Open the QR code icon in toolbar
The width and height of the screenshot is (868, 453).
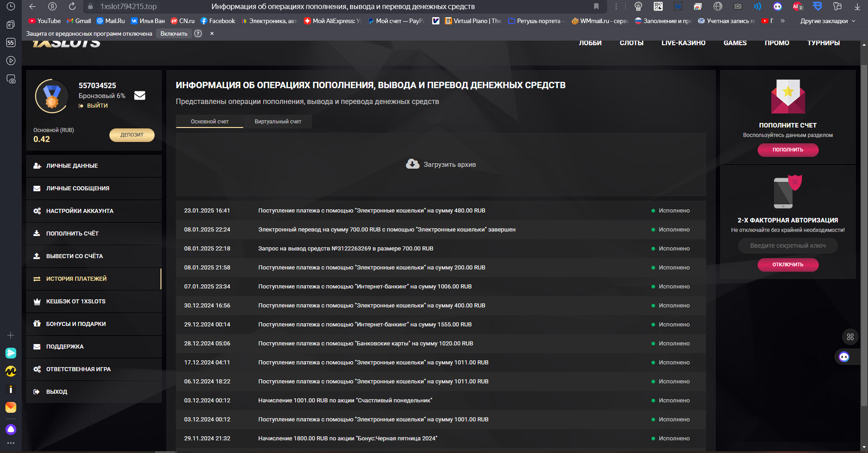point(658,6)
